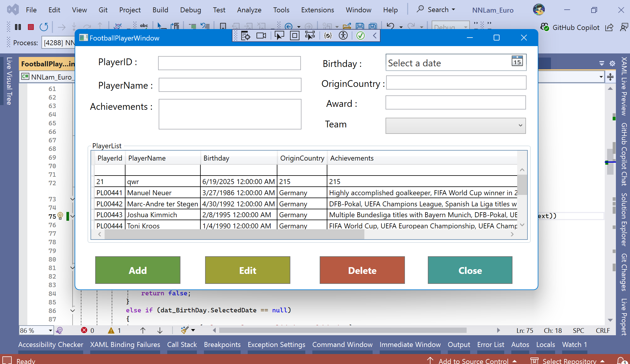Expand the Team combo box
Screen dimensions: 630x364
coord(455,126)
